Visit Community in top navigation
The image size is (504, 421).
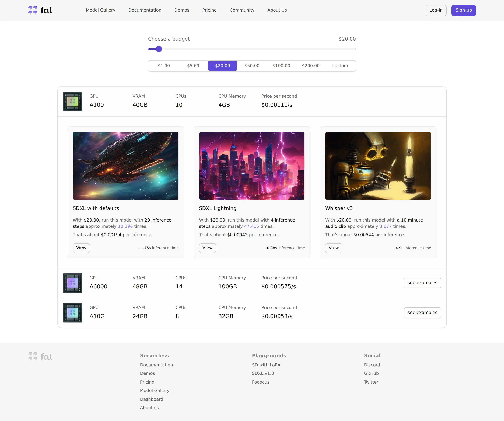click(242, 10)
